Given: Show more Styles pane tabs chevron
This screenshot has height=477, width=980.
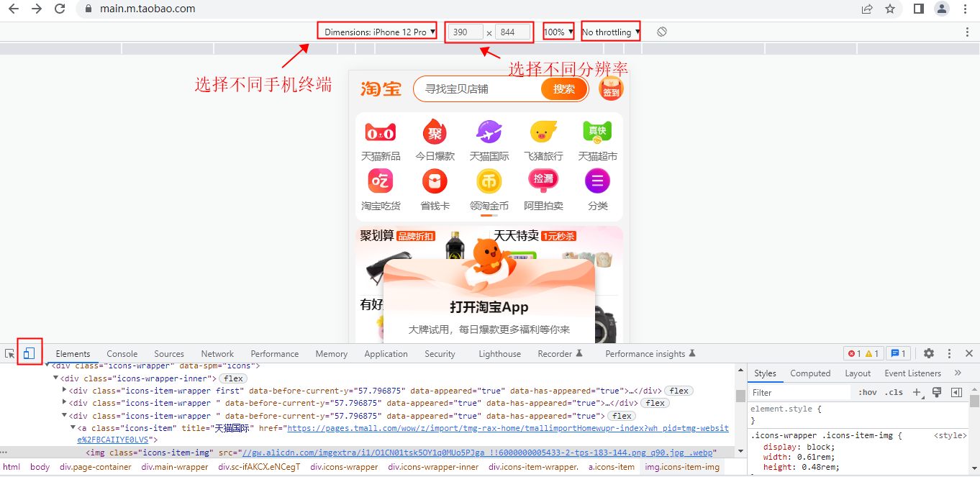Looking at the screenshot, I should coord(958,373).
